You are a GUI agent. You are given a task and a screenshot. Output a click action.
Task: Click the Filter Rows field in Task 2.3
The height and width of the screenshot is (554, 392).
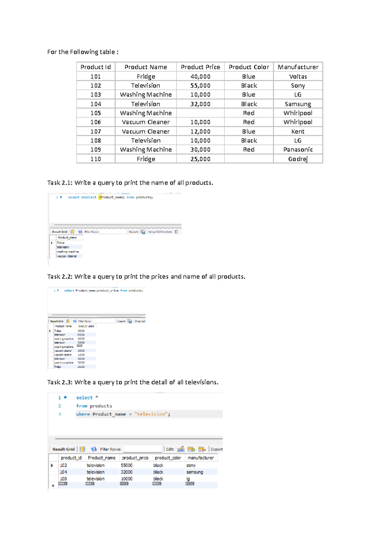tap(142, 449)
